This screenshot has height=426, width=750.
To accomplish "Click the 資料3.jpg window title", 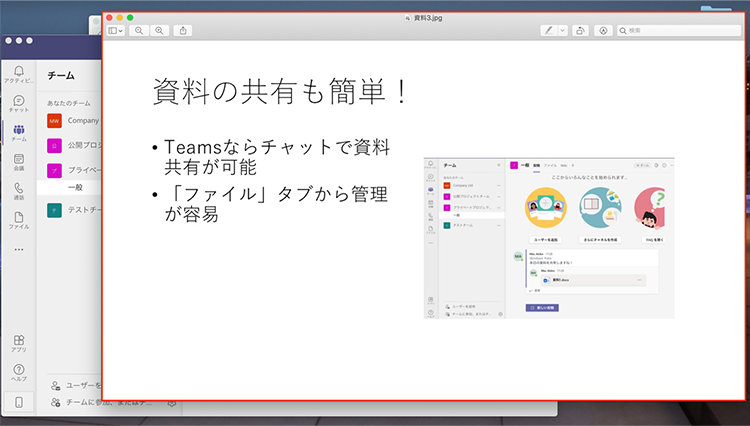I will (x=428, y=18).
